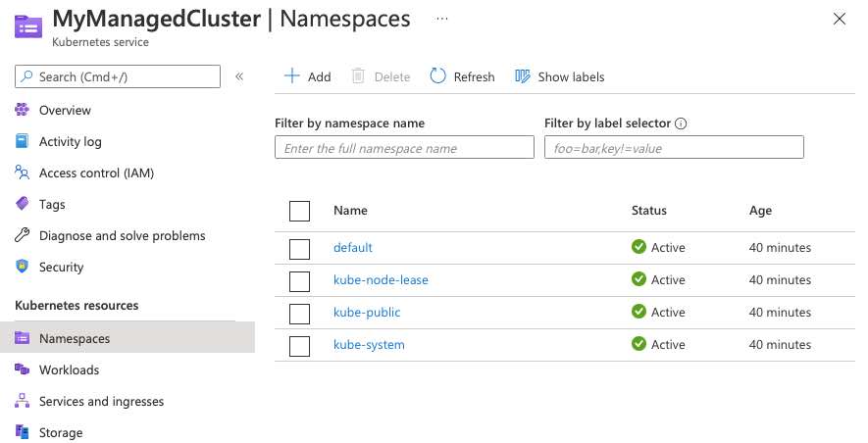Open Access control (IAM)
The image size is (868, 443).
click(x=96, y=173)
